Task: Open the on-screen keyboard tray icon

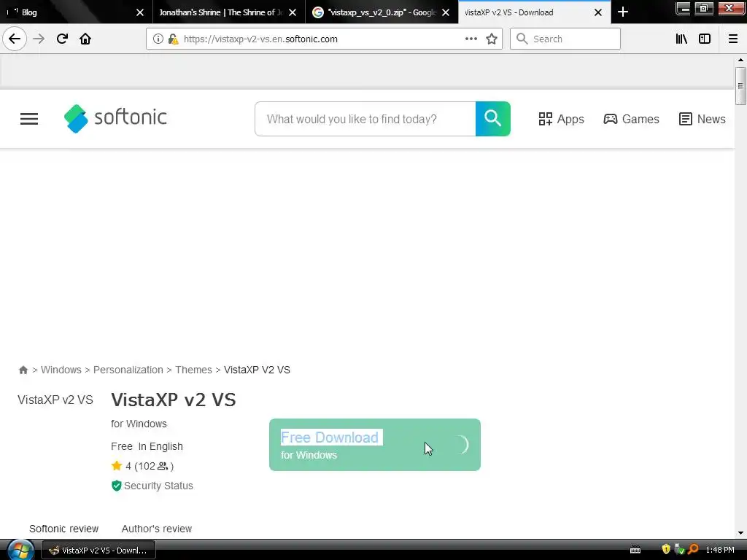Action: 635,550
